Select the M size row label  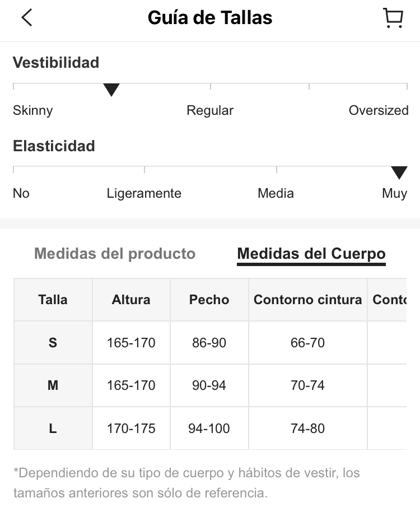pyautogui.click(x=53, y=385)
